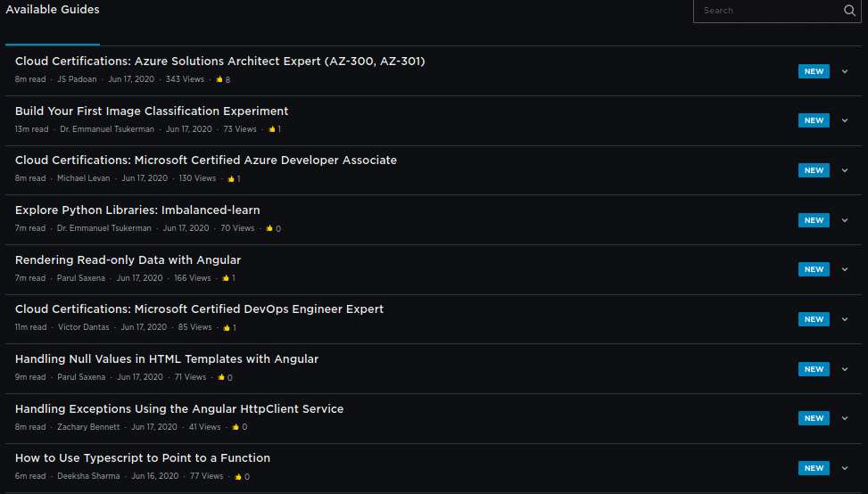Click thumbs-up icon on Angular HttpClient row
The image size is (868, 494).
tap(236, 426)
